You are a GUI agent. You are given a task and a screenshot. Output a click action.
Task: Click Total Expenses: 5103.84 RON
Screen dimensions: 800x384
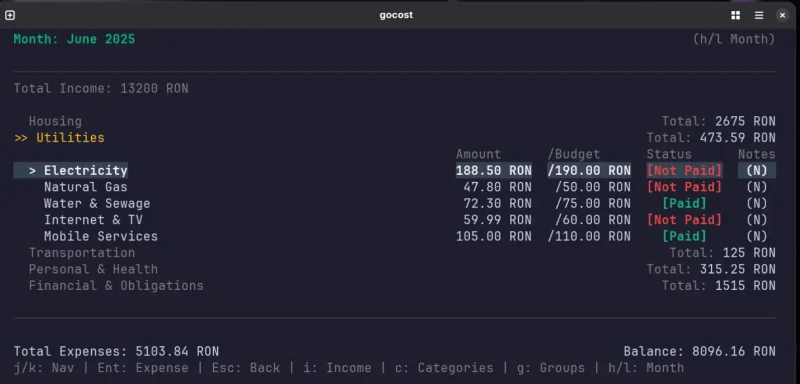tap(116, 351)
